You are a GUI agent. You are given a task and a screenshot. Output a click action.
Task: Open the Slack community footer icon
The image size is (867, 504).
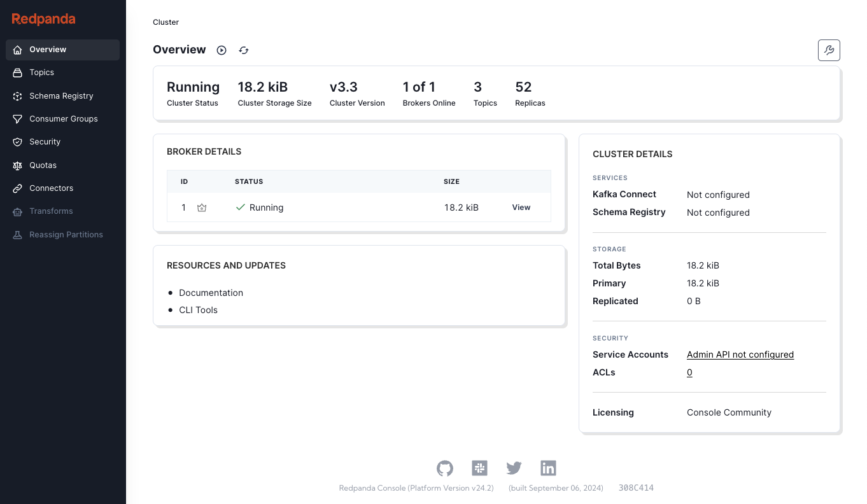coord(479,468)
